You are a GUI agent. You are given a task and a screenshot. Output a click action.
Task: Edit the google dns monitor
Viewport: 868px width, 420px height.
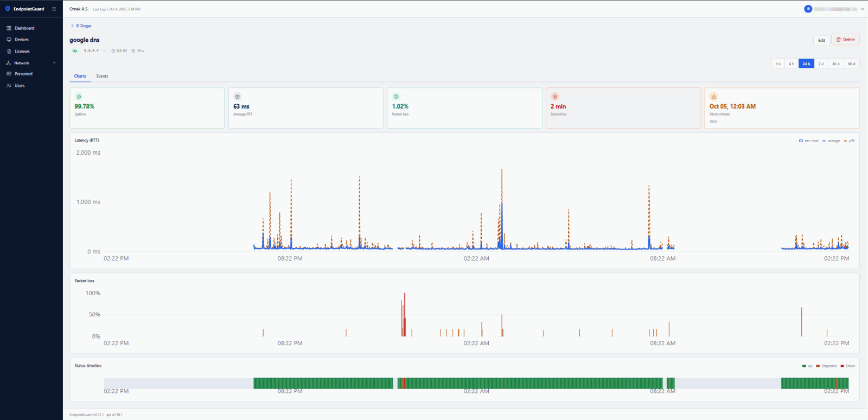(x=821, y=40)
